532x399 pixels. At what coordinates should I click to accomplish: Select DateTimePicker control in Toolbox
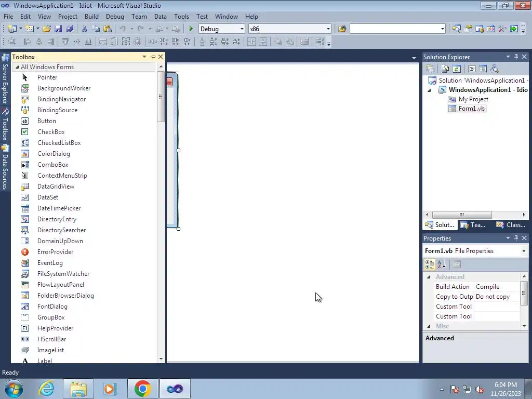(59, 208)
